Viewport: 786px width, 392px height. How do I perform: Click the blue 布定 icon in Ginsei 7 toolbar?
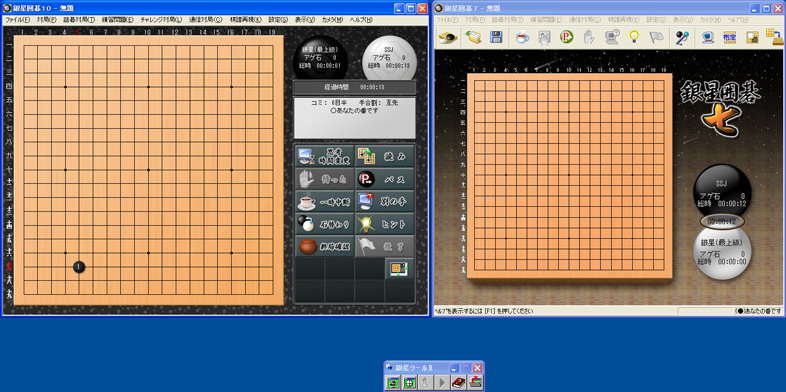729,37
